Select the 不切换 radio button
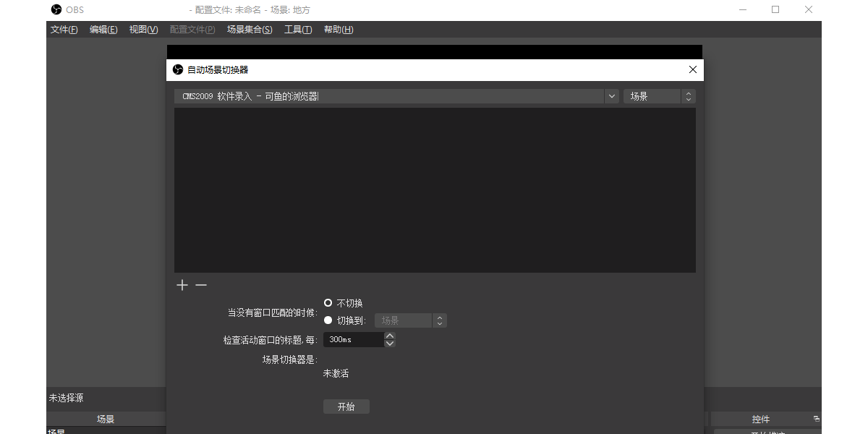Viewport: 868px width, 434px height. click(x=328, y=302)
